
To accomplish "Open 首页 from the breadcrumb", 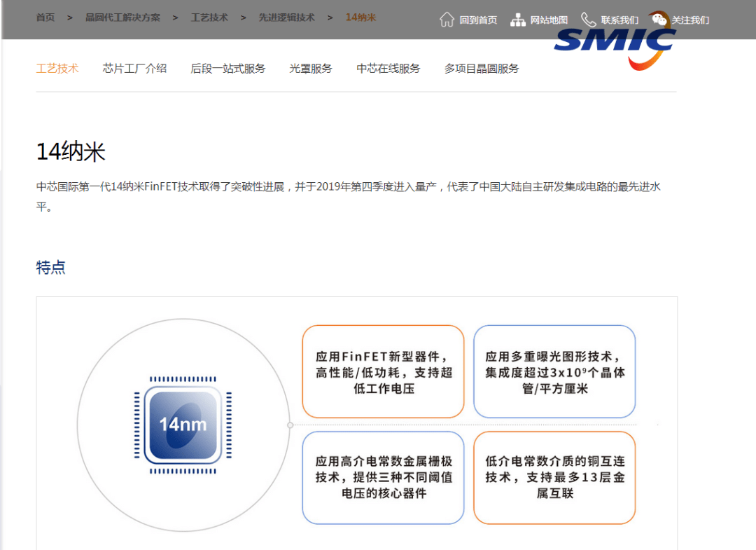I will coord(45,18).
